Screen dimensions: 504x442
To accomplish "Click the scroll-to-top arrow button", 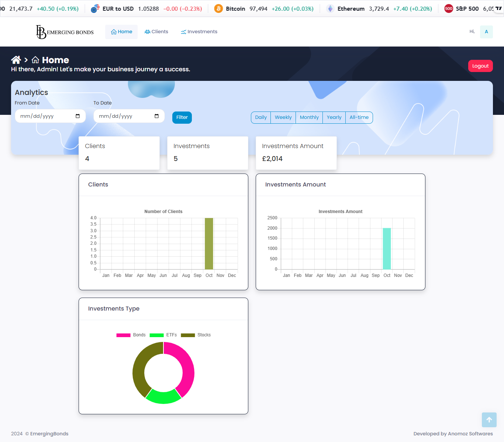I will [x=489, y=420].
